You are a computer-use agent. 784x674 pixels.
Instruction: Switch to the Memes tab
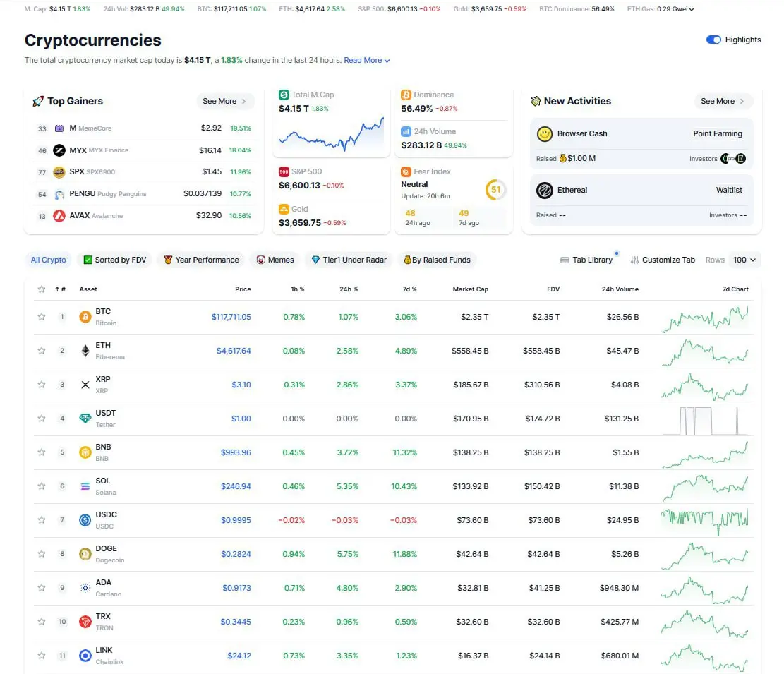[x=275, y=260]
